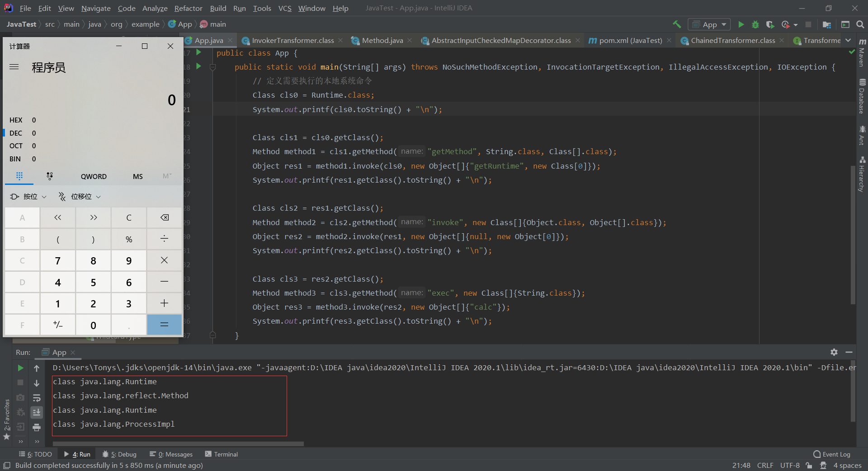Open the App run configuration dropdown

709,24
